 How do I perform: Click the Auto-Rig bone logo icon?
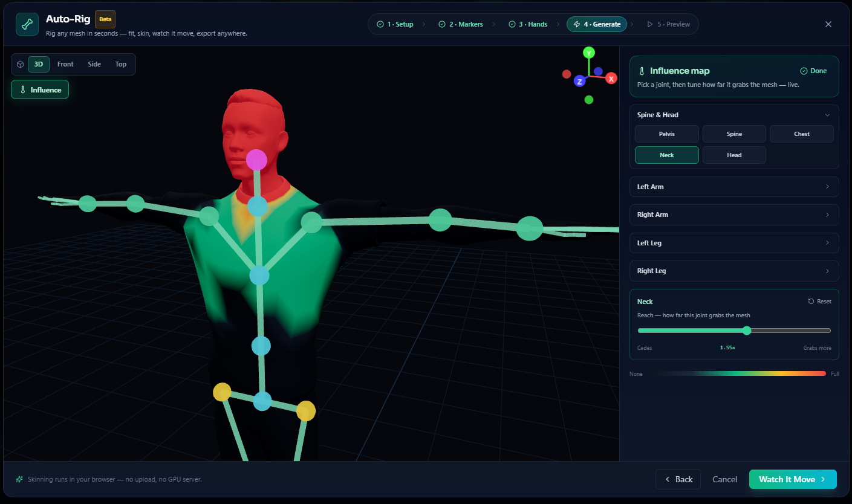click(27, 24)
